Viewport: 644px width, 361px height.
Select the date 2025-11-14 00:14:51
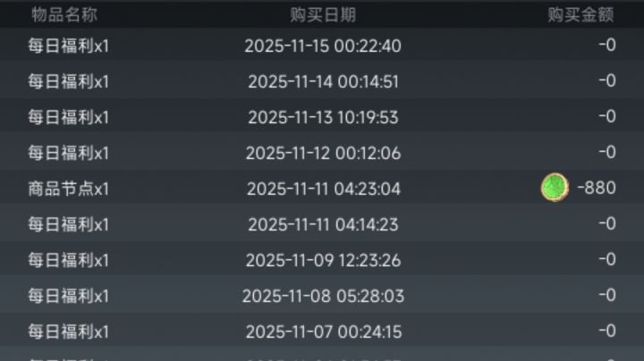[x=323, y=81]
